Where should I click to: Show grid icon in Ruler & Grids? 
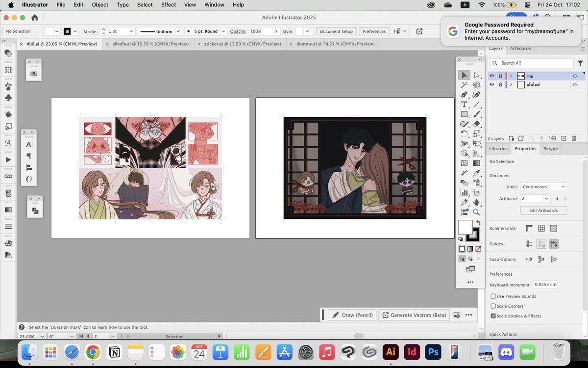(541, 228)
